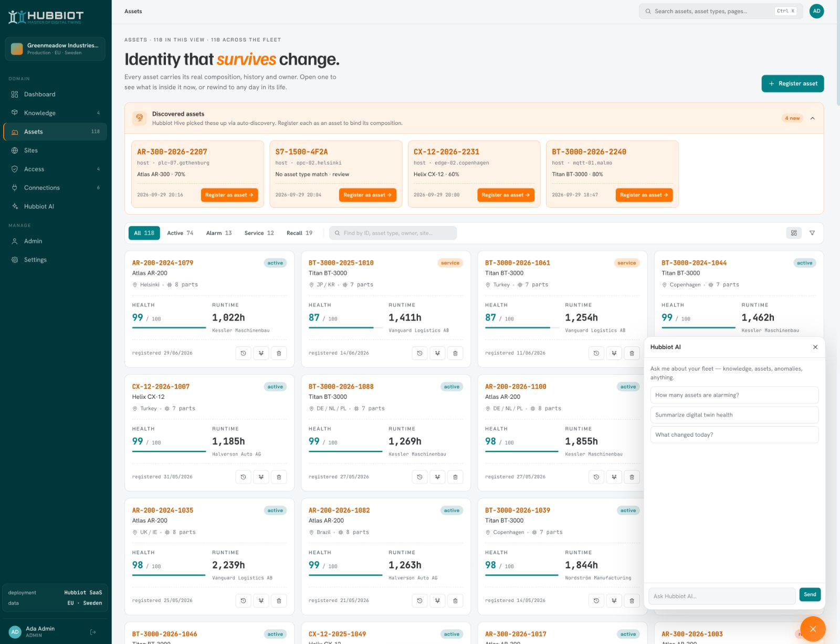Select the Recall 19 filter tab
Image resolution: width=840 pixels, height=644 pixels.
coord(299,233)
